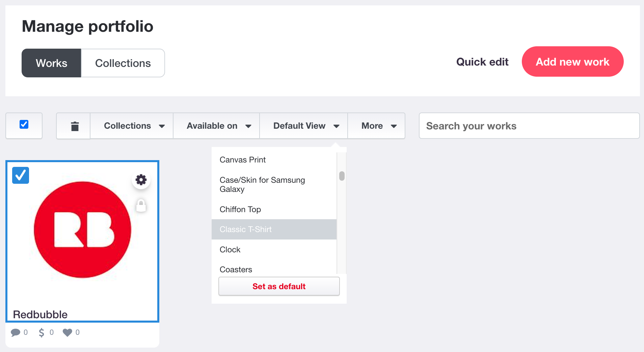Open the gear settings on Redbubble work
Viewport: 644px width, 352px height.
tap(141, 180)
